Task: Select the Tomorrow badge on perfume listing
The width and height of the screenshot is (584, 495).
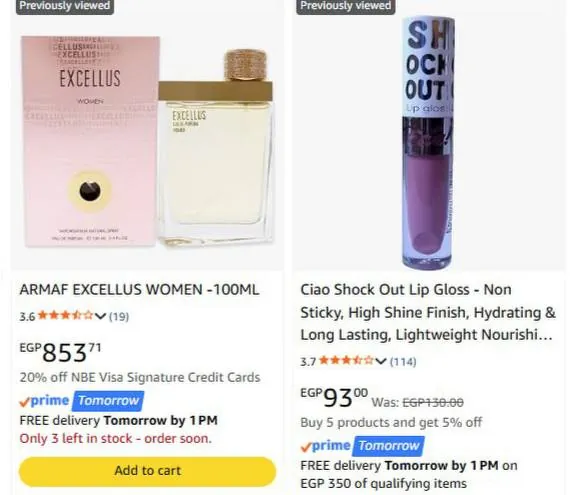Action: coord(108,401)
